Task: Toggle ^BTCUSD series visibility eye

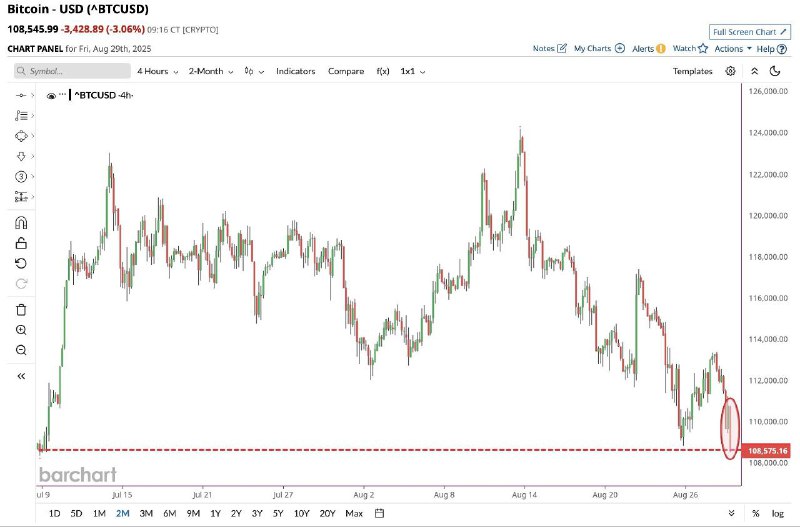Action: [51, 95]
